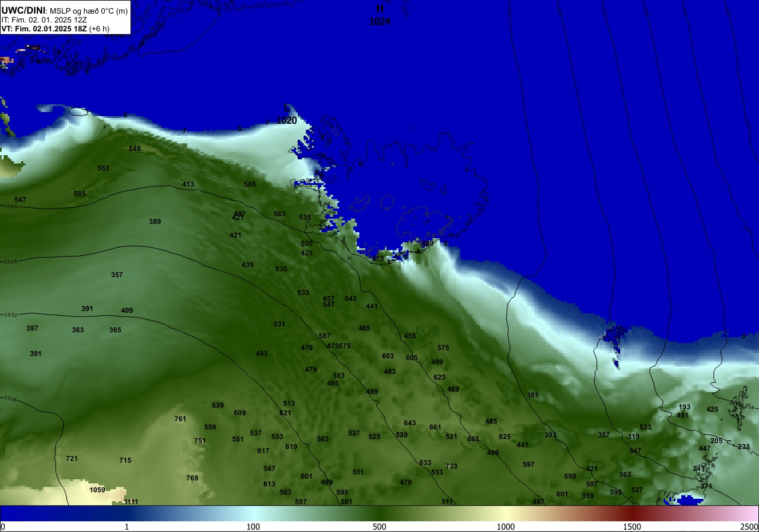Click the height value 623
This screenshot has width=759, height=532.
click(x=439, y=377)
